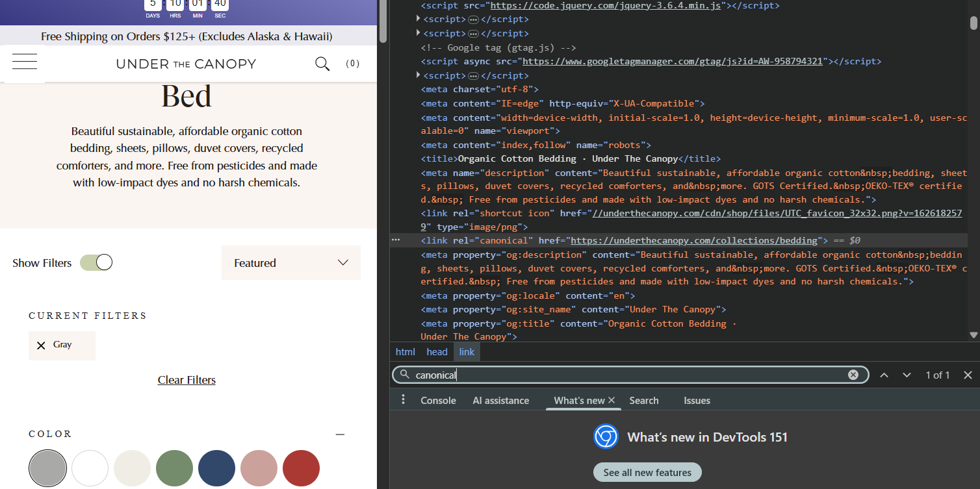The image size is (980, 489).
Task: Click the Under The Canopy logo
Action: click(186, 64)
